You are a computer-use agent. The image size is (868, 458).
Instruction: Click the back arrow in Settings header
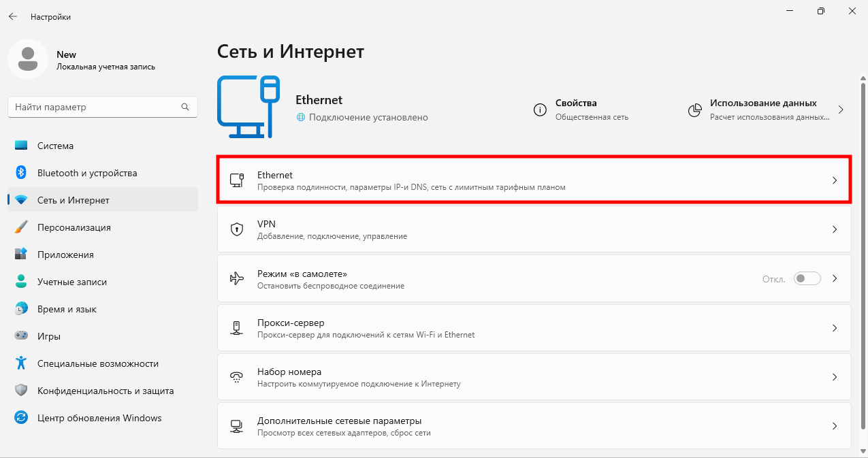13,16
